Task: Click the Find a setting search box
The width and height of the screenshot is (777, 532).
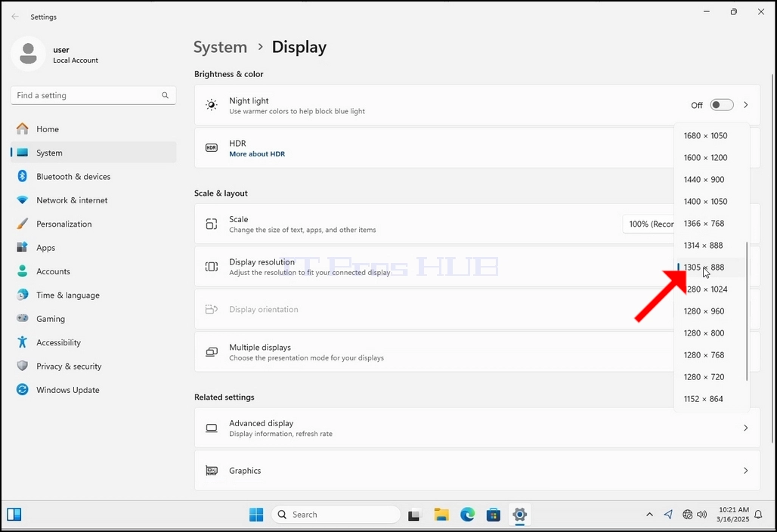Action: (93, 96)
